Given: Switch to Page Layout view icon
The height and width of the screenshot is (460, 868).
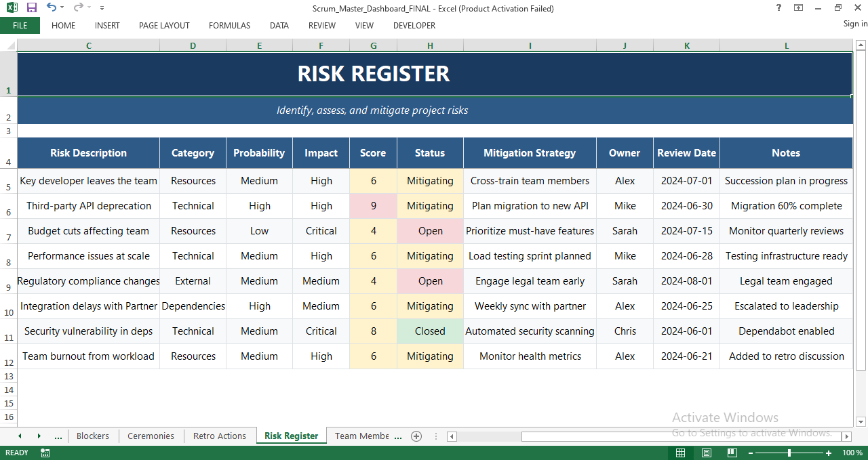Looking at the screenshot, I should point(706,453).
